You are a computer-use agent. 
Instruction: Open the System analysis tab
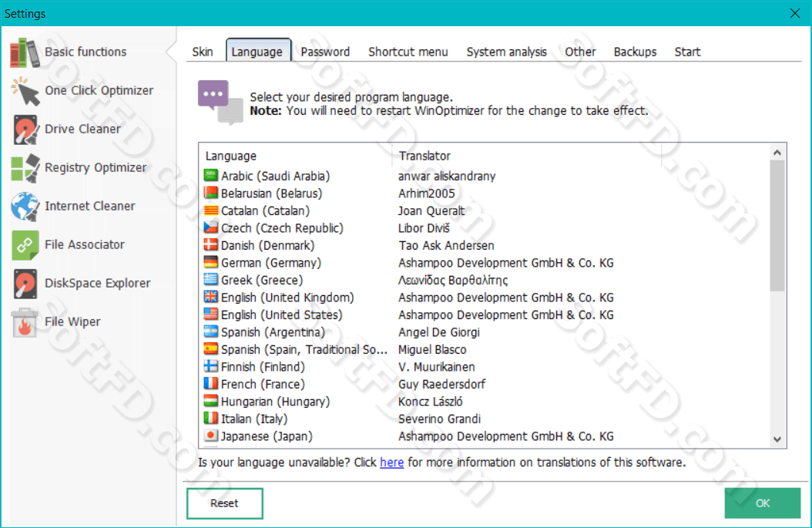click(506, 52)
